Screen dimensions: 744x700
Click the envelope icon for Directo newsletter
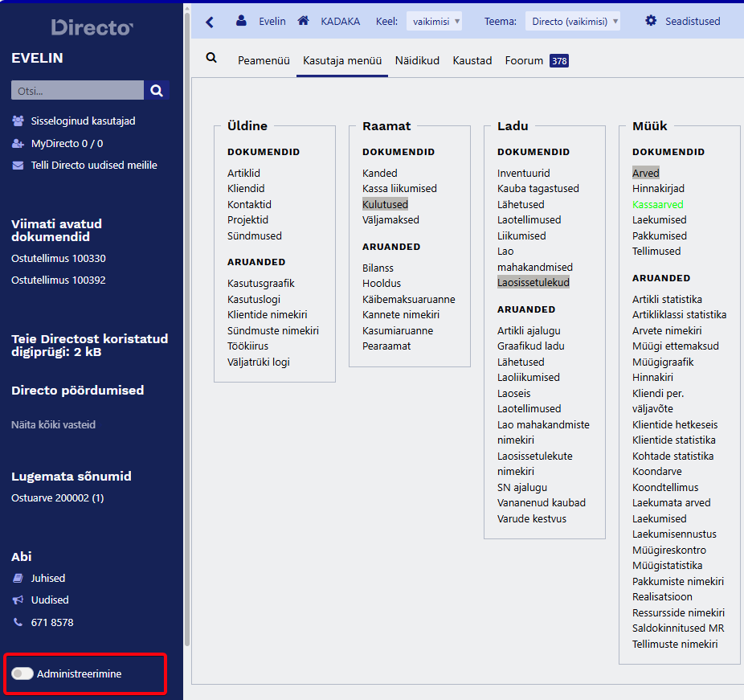18,166
